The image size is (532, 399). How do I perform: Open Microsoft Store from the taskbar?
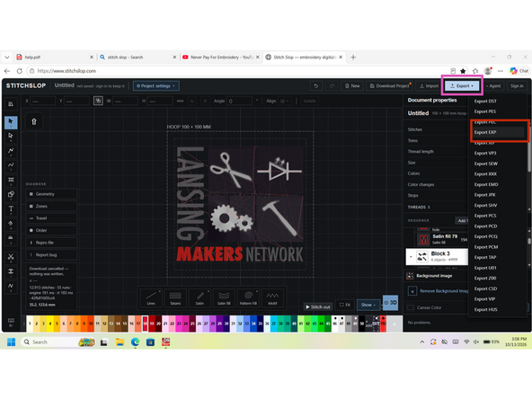point(150,342)
